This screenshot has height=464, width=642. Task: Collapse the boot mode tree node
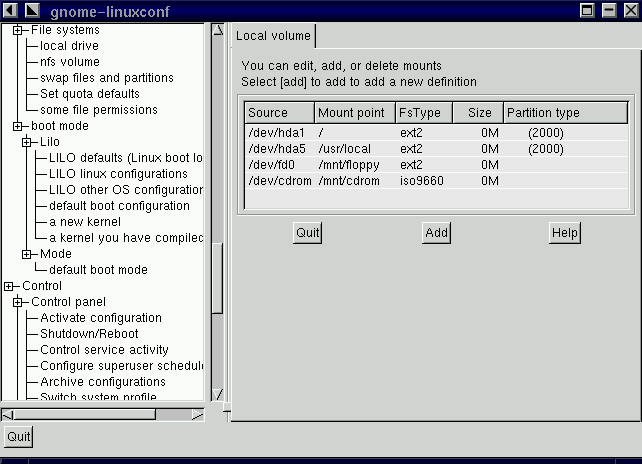click(x=17, y=126)
